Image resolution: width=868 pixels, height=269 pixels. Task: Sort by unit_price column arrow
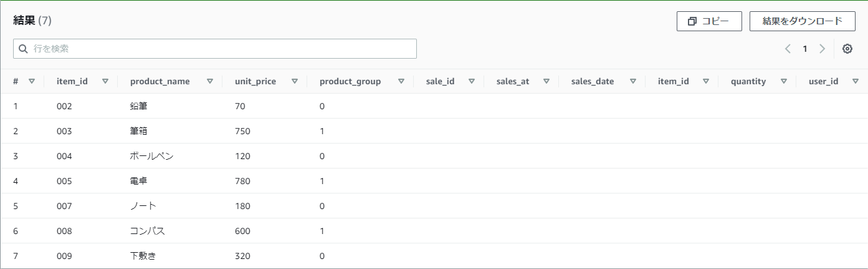coord(295,81)
